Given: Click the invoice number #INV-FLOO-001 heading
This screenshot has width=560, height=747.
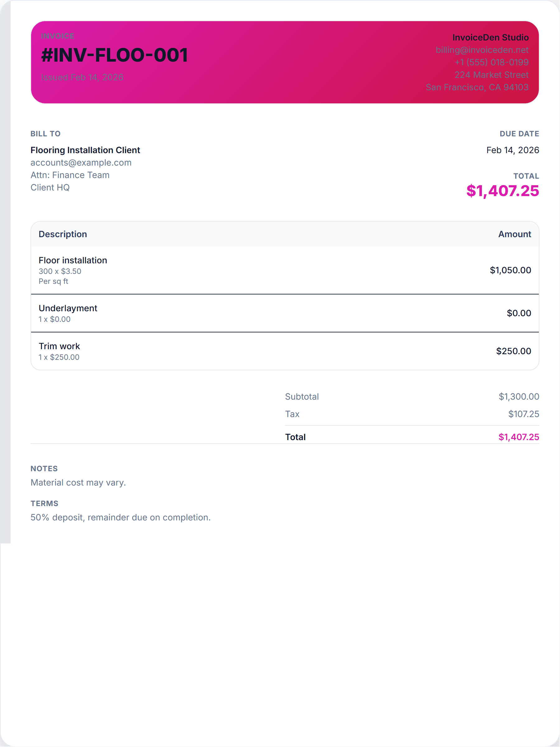Looking at the screenshot, I should point(114,55).
